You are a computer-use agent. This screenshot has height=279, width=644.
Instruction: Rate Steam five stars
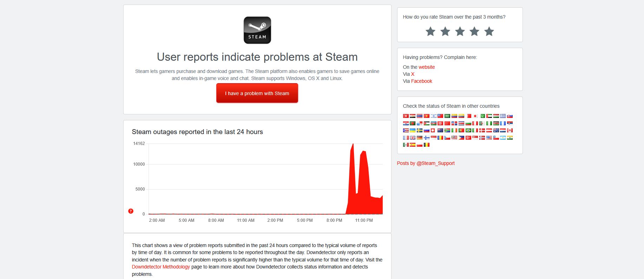click(489, 32)
